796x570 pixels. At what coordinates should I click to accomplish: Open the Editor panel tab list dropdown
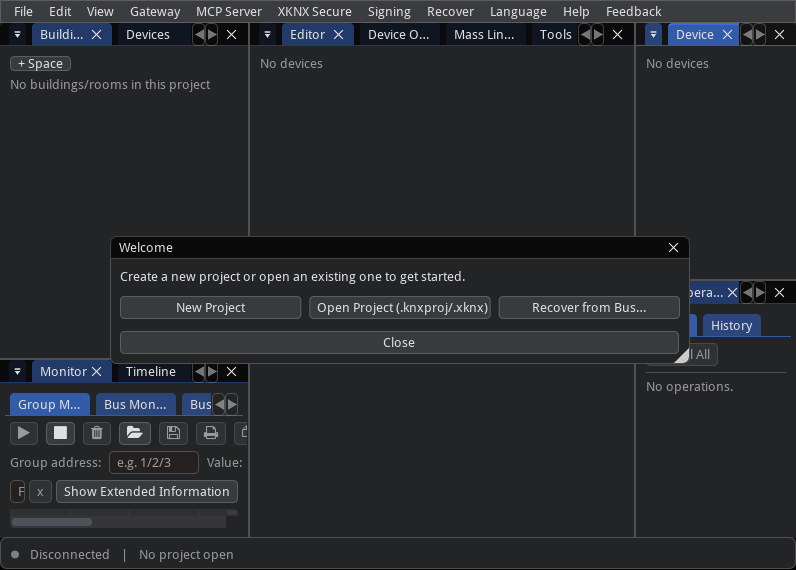pos(267,35)
